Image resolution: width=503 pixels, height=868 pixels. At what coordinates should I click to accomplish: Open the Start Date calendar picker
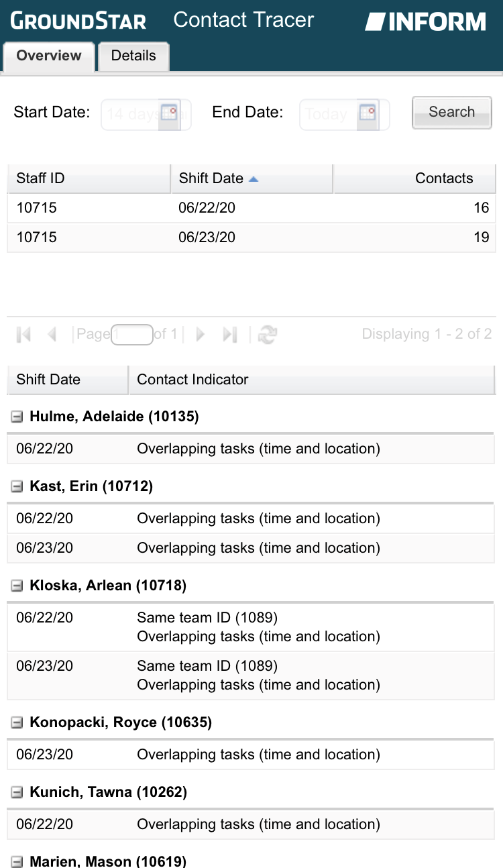coord(169,113)
